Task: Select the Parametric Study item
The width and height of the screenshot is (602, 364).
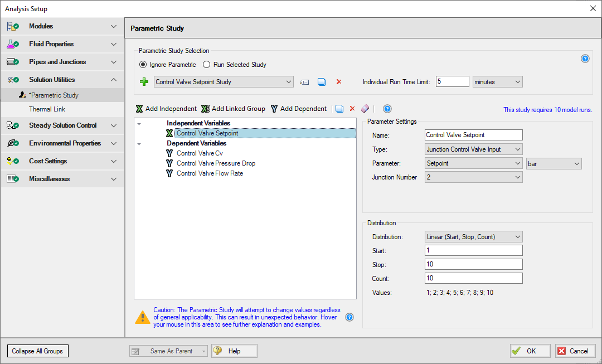Action: click(x=62, y=95)
